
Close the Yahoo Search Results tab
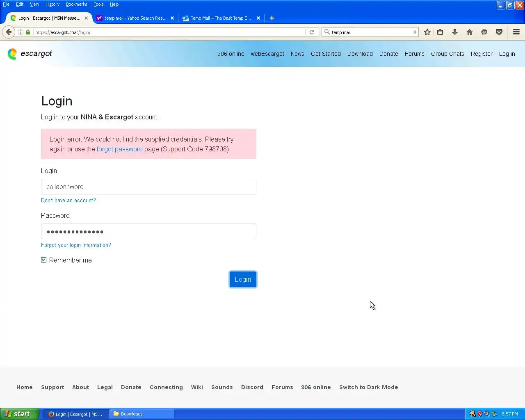tap(172, 18)
